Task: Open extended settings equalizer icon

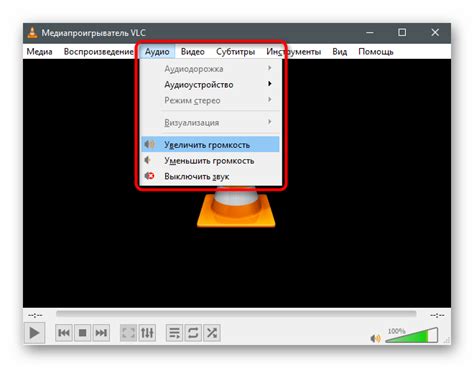Action: pos(147,332)
